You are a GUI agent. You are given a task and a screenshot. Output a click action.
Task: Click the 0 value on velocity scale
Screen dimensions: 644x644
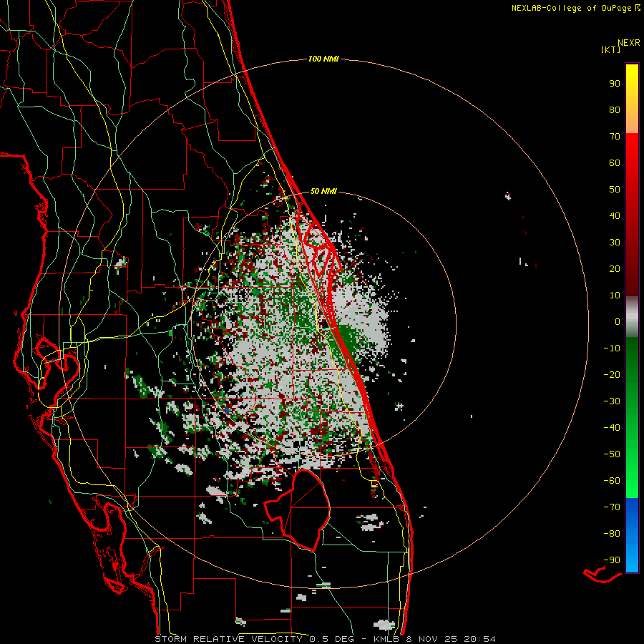coord(618,322)
